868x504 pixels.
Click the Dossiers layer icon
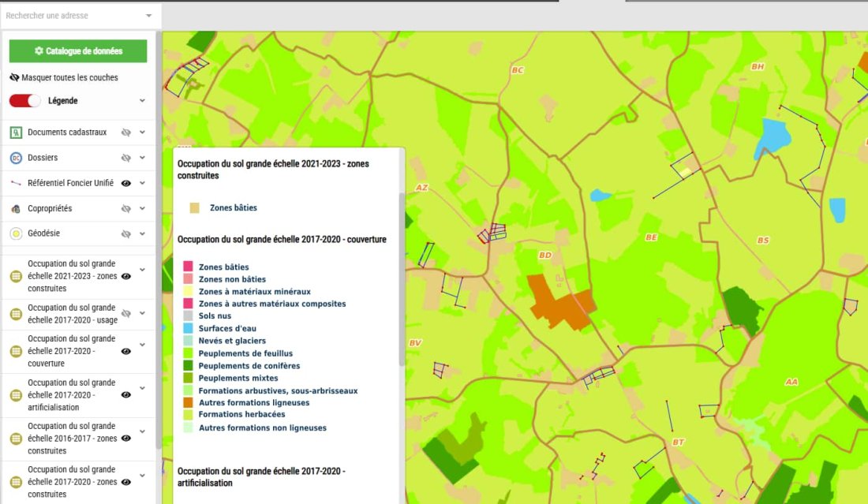[x=16, y=158]
